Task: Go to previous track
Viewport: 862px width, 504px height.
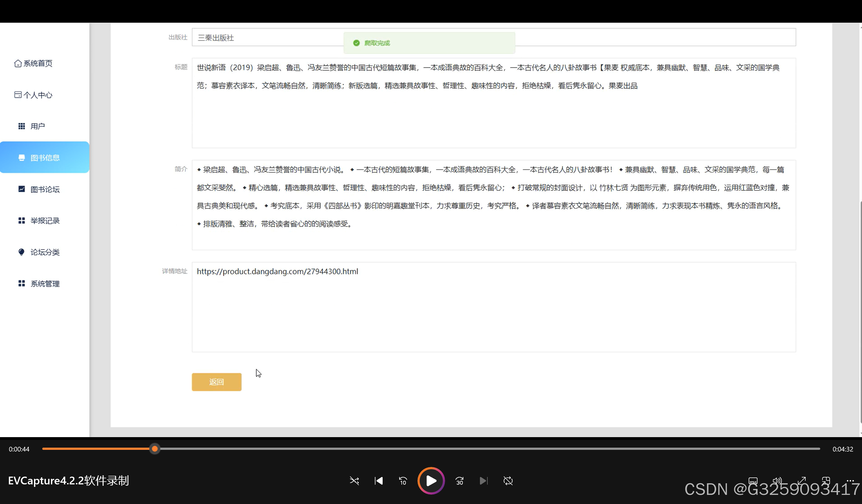Action: (379, 481)
